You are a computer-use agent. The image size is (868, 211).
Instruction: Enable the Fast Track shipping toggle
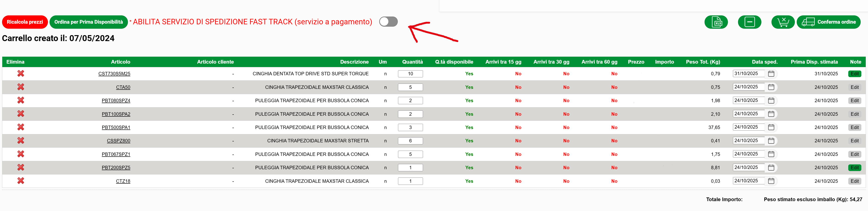tap(388, 22)
